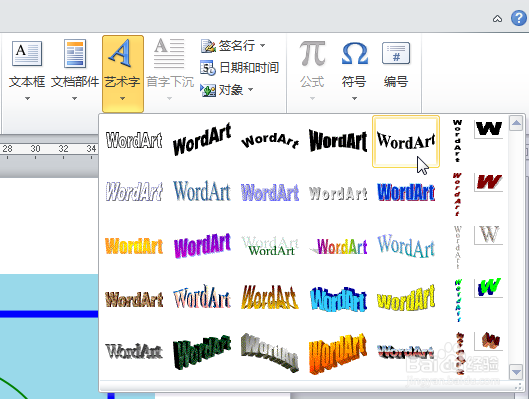This screenshot has height=399, width=529.
Task: Select the dark green 3D WordArt style
Action: [x=202, y=352]
